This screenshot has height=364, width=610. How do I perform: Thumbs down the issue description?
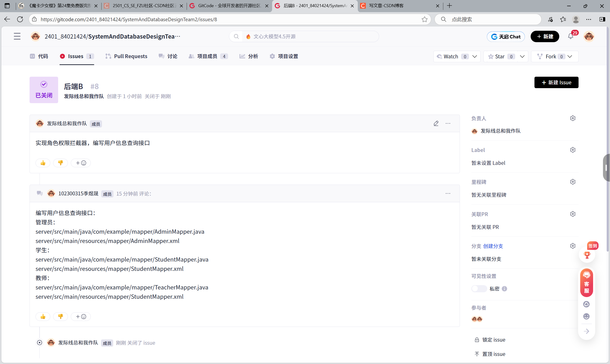[61, 163]
